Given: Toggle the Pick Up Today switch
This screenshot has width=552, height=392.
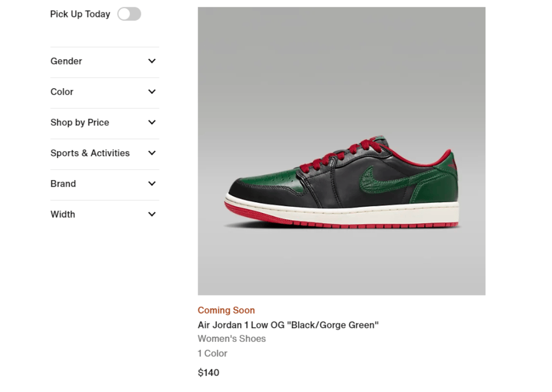Looking at the screenshot, I should [129, 14].
